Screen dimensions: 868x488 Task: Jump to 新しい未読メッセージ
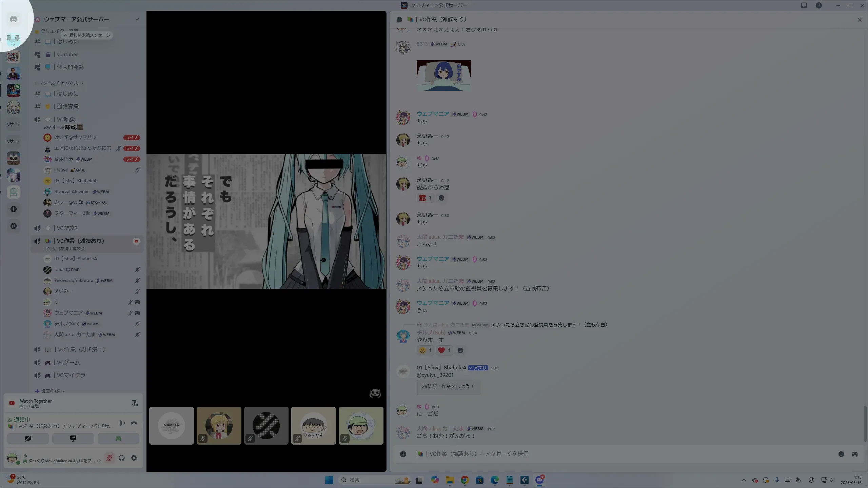point(87,35)
